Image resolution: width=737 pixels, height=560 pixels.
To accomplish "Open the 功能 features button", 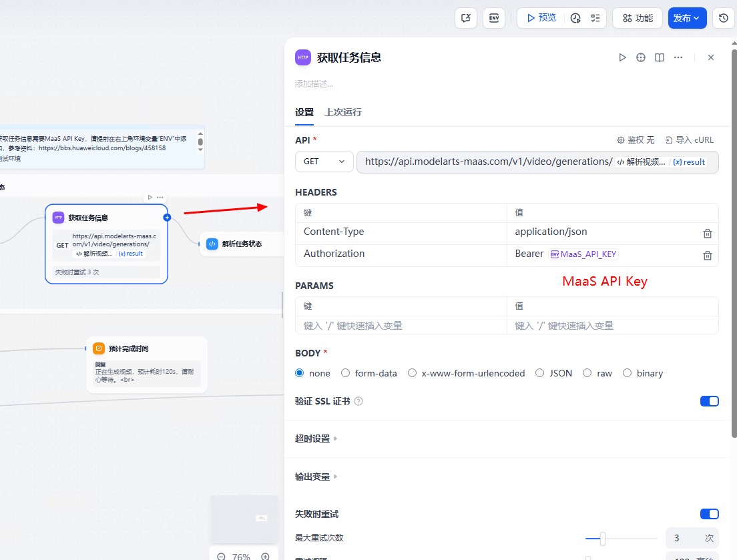I will coord(638,18).
